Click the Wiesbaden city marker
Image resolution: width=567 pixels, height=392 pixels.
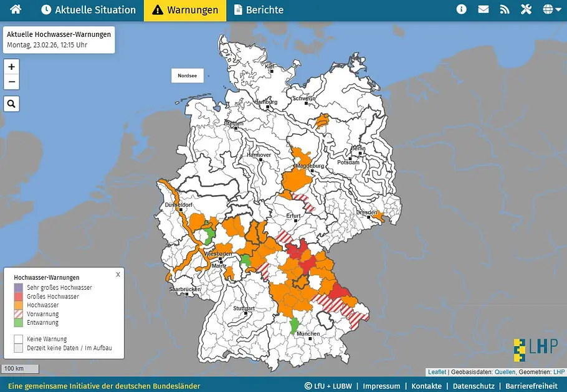click(220, 259)
